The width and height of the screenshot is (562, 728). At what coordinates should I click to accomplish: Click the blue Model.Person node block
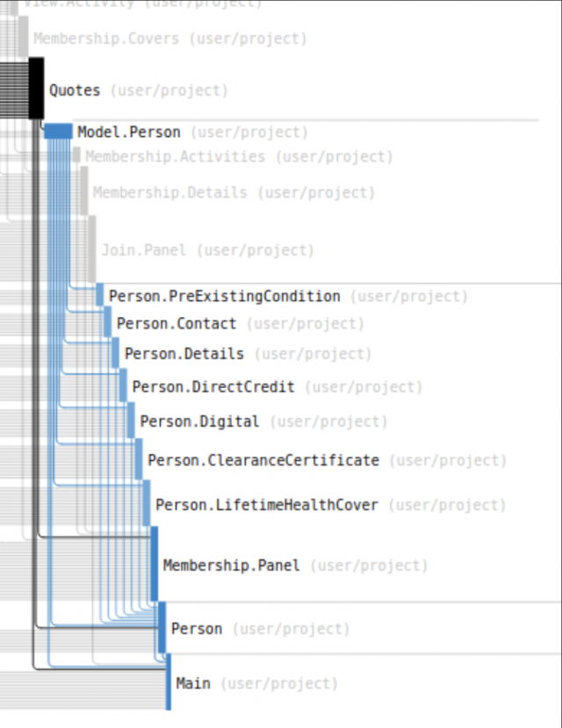[58, 131]
